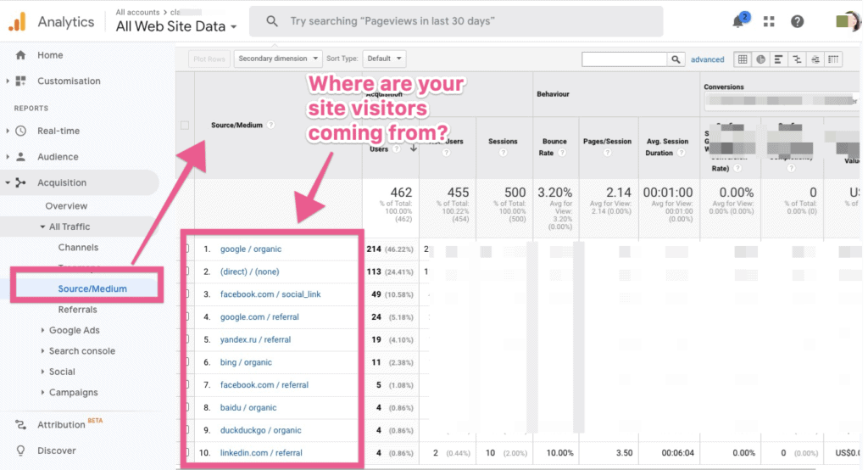The height and width of the screenshot is (470, 868).
Task: Click the Acquisition branching icon
Action: coord(21,182)
